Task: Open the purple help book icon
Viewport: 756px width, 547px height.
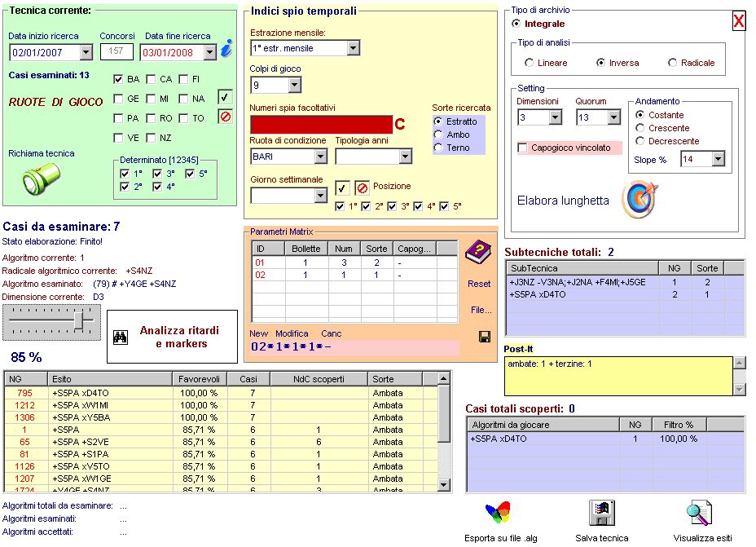Action: tap(478, 252)
